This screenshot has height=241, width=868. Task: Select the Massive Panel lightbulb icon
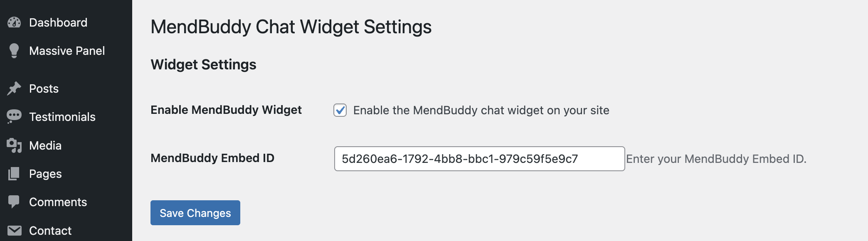tap(14, 50)
